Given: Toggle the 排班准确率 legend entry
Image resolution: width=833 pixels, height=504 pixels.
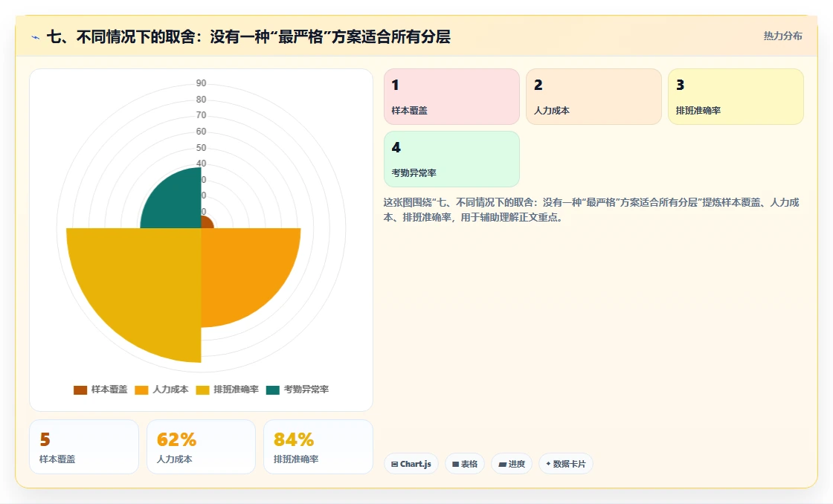Looking at the screenshot, I should [x=228, y=390].
